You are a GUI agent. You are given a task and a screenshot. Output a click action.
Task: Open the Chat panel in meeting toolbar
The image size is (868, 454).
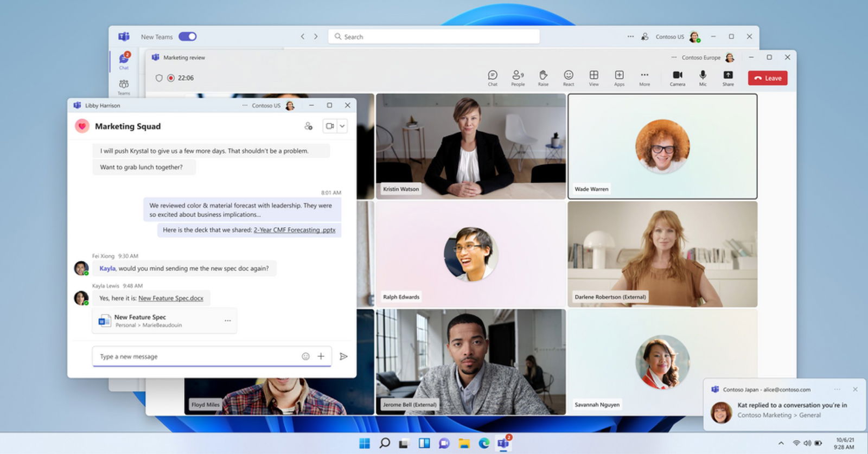point(493,78)
